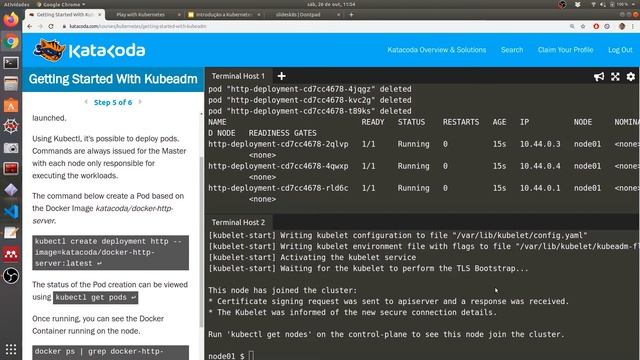Switch to the Dontpad browser tab
The image size is (640, 360).
298,14
